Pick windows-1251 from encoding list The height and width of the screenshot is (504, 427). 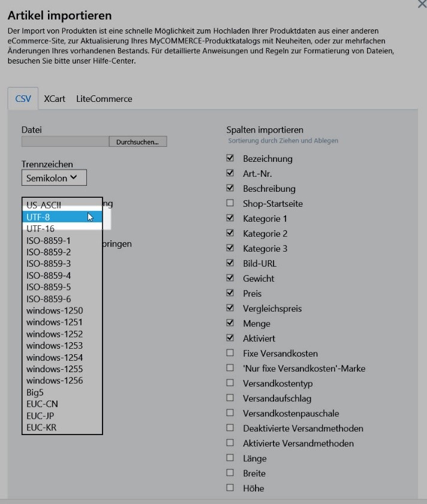click(x=62, y=322)
